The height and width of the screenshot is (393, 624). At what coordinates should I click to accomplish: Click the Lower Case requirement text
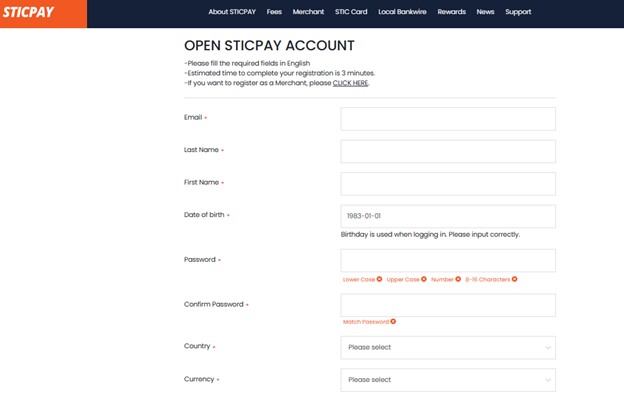click(x=359, y=280)
